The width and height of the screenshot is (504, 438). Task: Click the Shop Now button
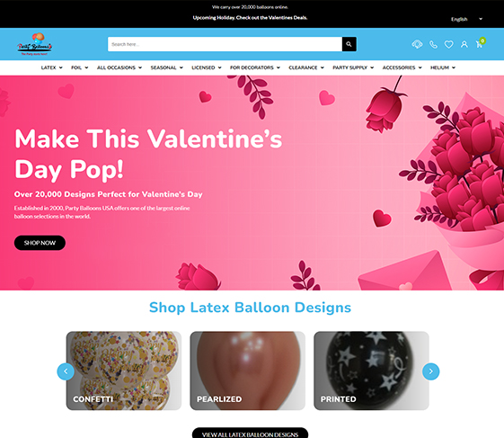click(x=40, y=243)
